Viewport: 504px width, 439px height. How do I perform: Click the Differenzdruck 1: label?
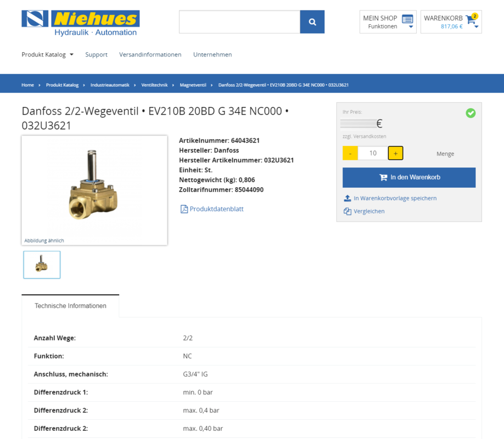(61, 392)
